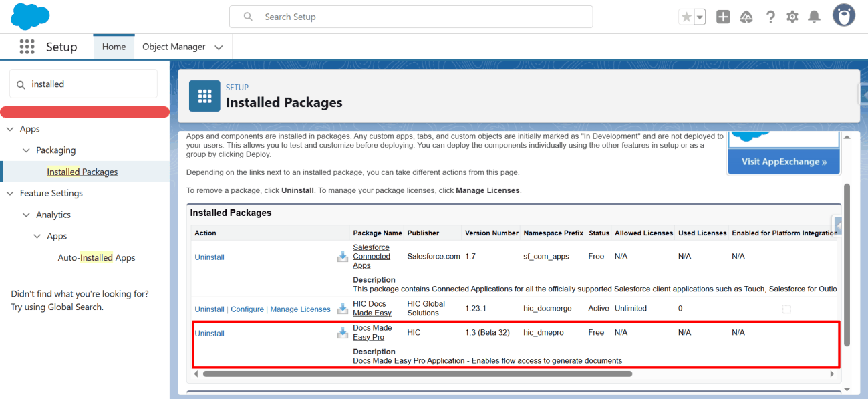This screenshot has width=868, height=399.
Task: Click Manage Licenses for HIC Docs Made Easy
Action: (300, 309)
